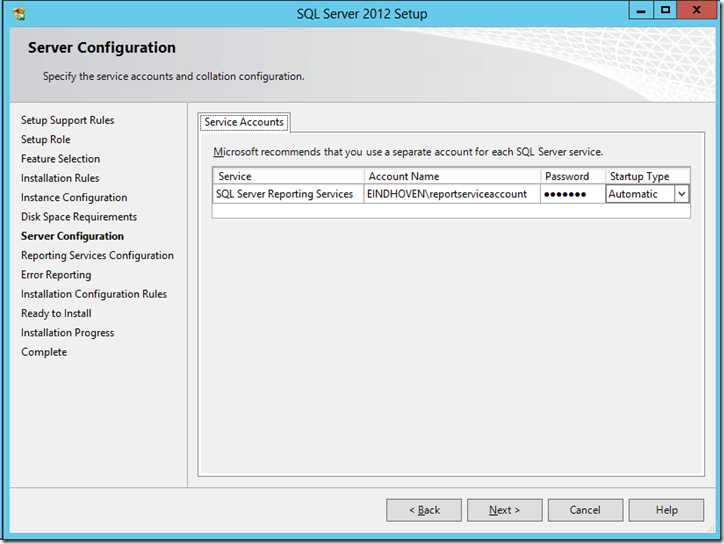Click the Account Name column header
Viewport: 724px width, 544px height.
[x=452, y=176]
